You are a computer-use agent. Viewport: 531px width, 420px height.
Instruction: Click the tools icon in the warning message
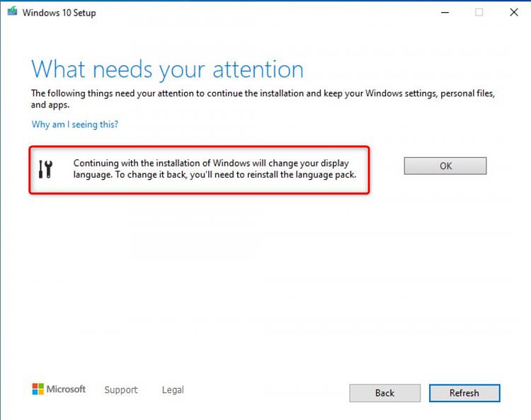coord(45,169)
